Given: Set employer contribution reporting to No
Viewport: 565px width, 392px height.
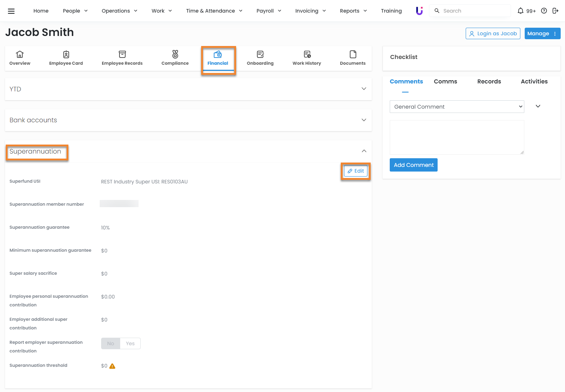Looking at the screenshot, I should point(110,343).
